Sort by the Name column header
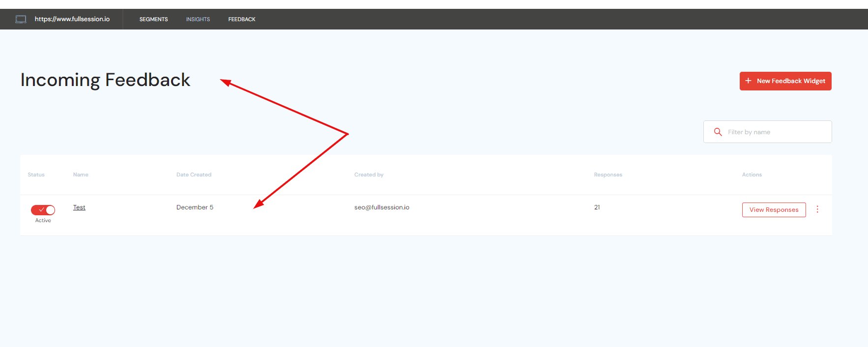The width and height of the screenshot is (868, 347). point(81,174)
